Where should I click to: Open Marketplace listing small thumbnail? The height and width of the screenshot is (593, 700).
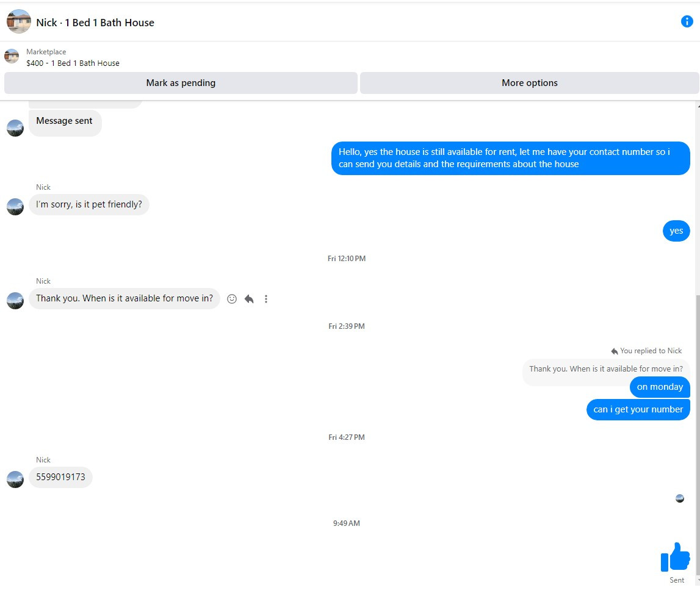pyautogui.click(x=12, y=57)
